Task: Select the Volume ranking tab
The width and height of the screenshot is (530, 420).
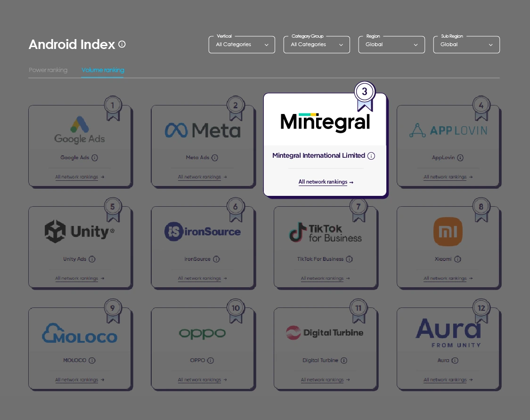Action: tap(103, 70)
